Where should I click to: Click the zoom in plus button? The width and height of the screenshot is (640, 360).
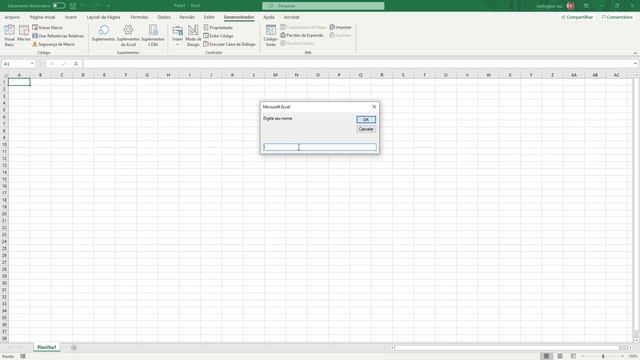[x=622, y=356]
